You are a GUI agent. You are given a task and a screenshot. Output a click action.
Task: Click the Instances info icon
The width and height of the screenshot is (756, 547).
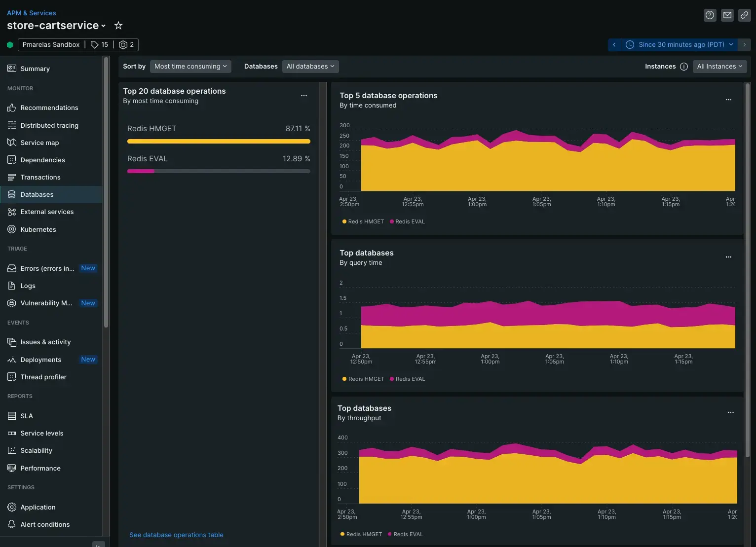point(683,67)
